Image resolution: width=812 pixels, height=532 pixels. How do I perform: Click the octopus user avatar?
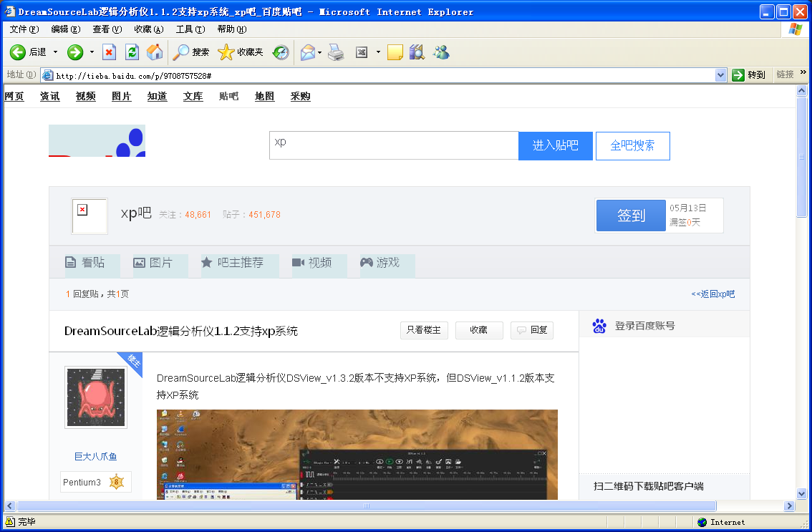pyautogui.click(x=96, y=397)
